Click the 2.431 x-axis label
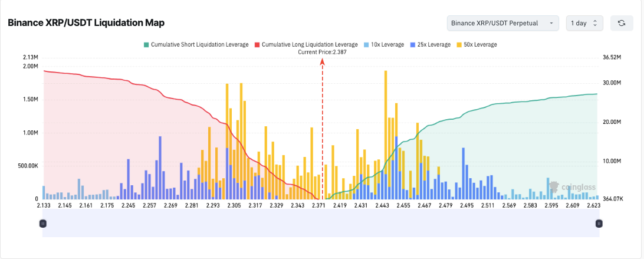 click(362, 205)
